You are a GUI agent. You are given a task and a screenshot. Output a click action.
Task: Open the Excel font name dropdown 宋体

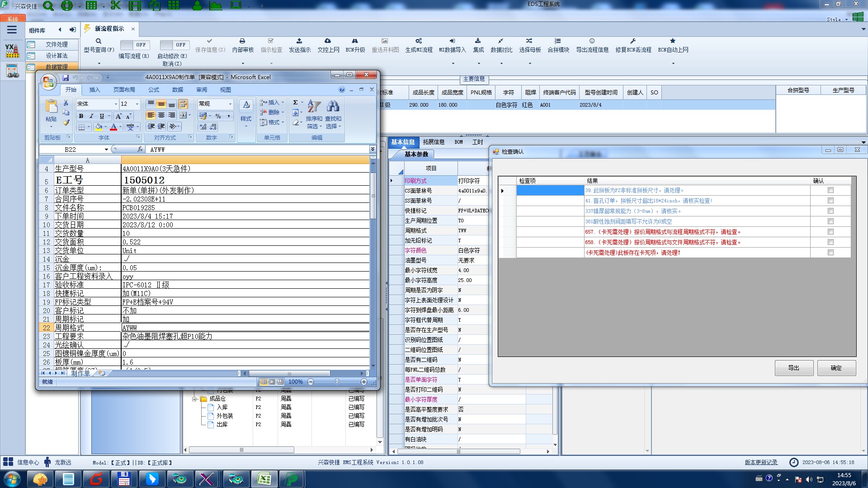click(116, 104)
